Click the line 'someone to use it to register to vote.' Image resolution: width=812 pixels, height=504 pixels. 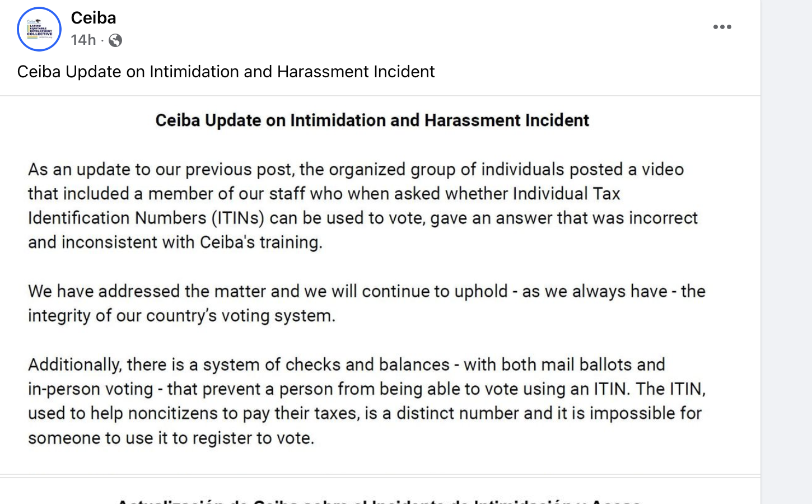pos(171,438)
